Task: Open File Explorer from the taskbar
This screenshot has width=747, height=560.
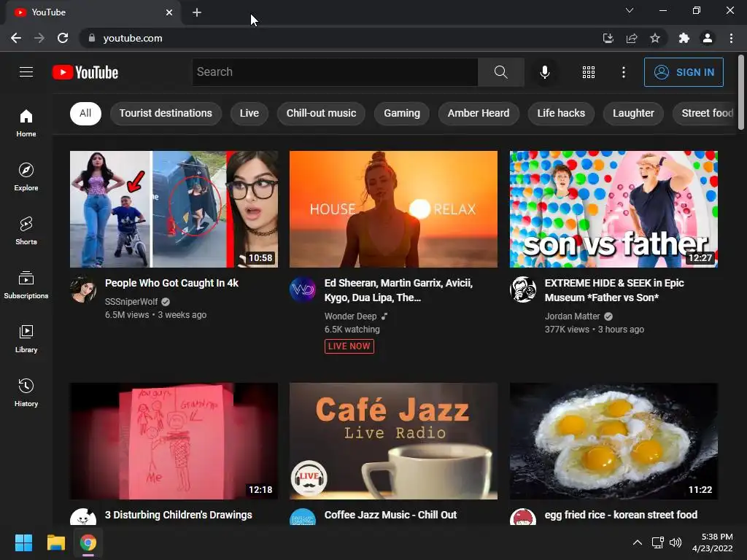Action: 55,542
